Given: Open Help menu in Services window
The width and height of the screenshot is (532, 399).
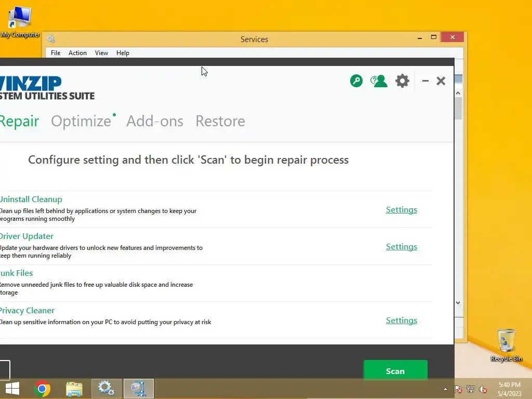Looking at the screenshot, I should tap(123, 53).
